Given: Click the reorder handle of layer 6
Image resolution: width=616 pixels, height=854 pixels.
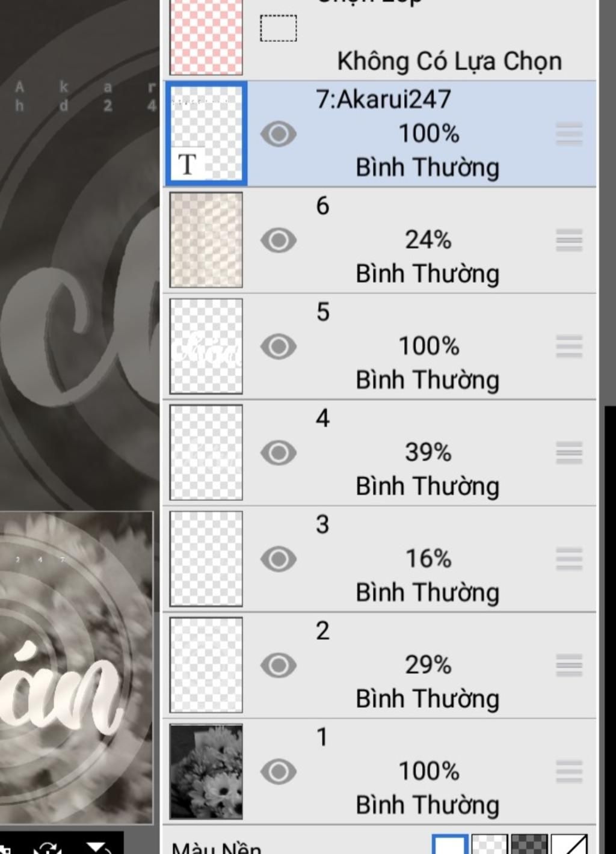Looking at the screenshot, I should coord(569,241).
